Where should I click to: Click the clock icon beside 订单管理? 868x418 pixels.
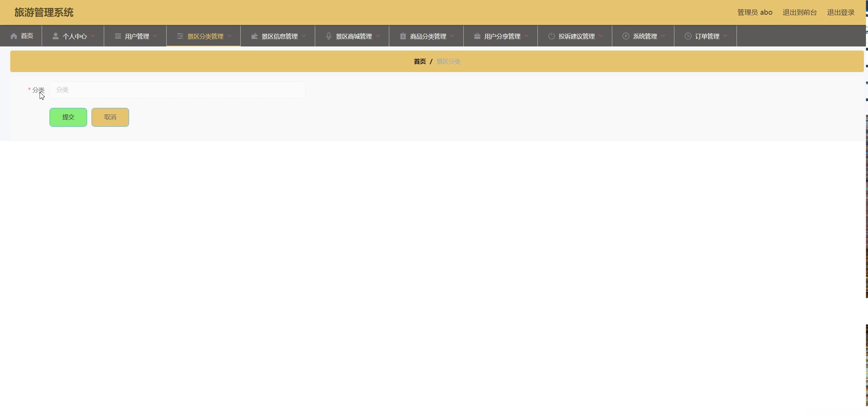point(688,36)
